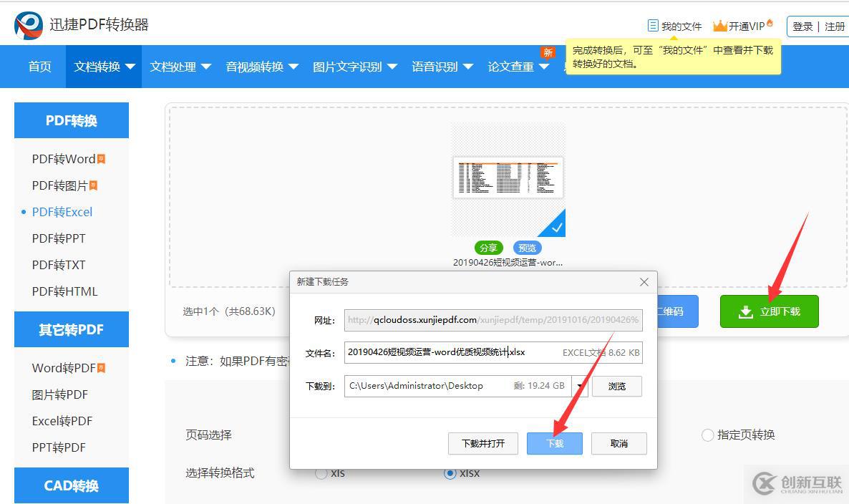Click the 浏览 browse button
This screenshot has height=504, width=849.
coord(617,386)
